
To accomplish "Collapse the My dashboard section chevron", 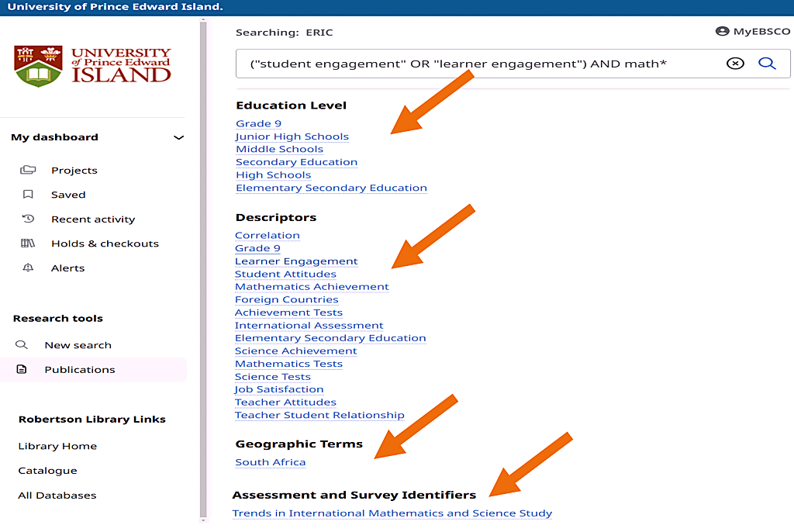I will click(x=178, y=138).
